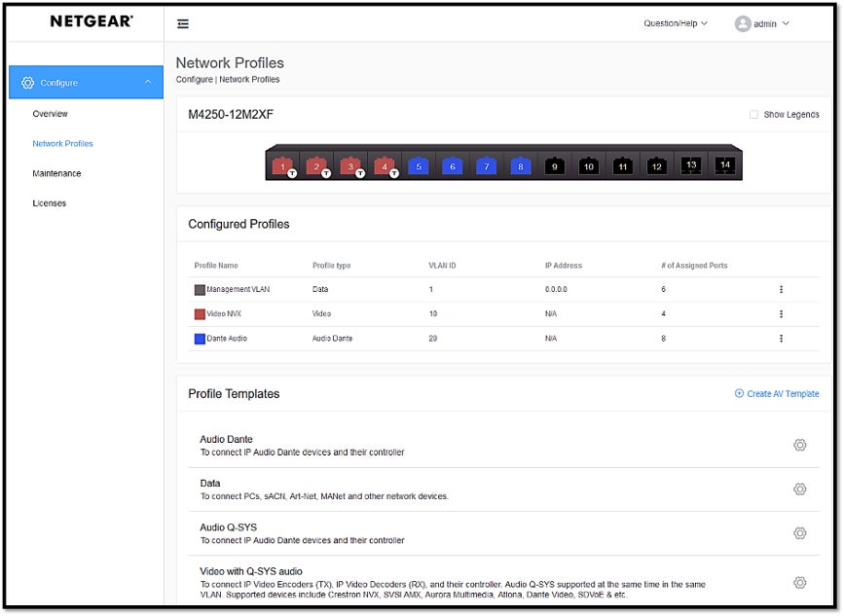Enable the Show Legends checkbox
The width and height of the screenshot is (844, 616).
click(x=753, y=115)
